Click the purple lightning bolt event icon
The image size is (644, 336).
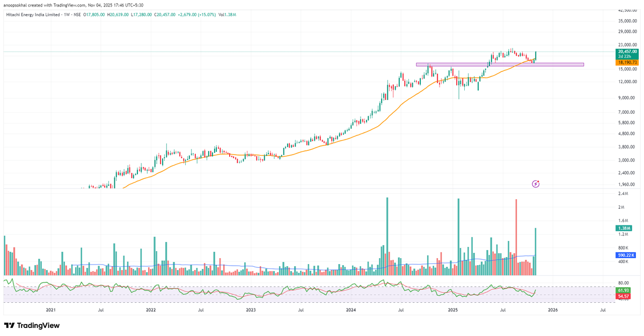click(536, 184)
